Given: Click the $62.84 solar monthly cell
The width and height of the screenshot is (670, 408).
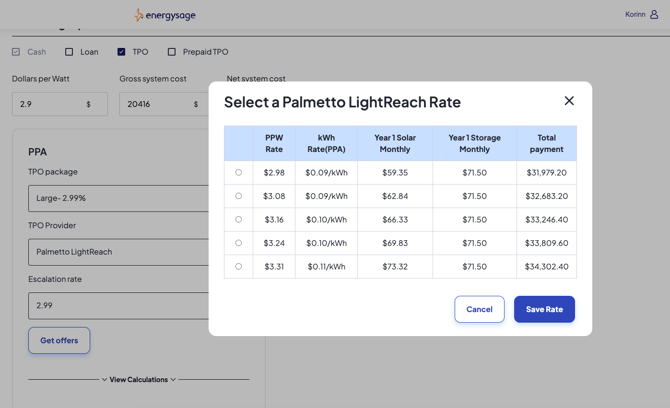Looking at the screenshot, I should [x=395, y=196].
